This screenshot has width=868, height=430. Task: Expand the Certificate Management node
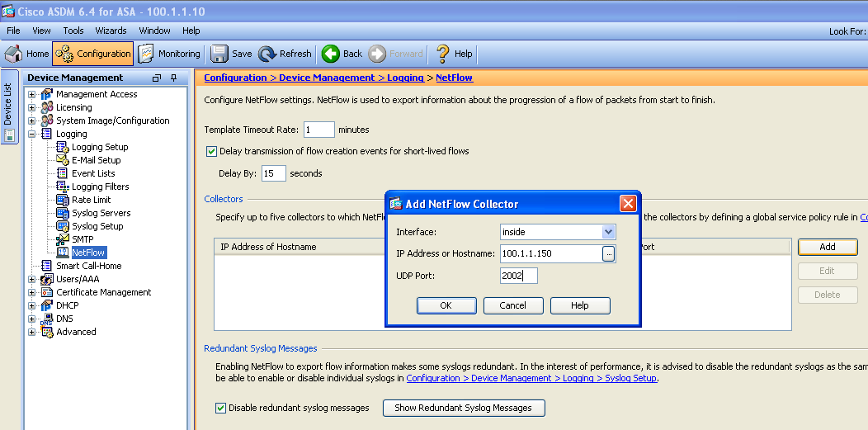tap(32, 292)
